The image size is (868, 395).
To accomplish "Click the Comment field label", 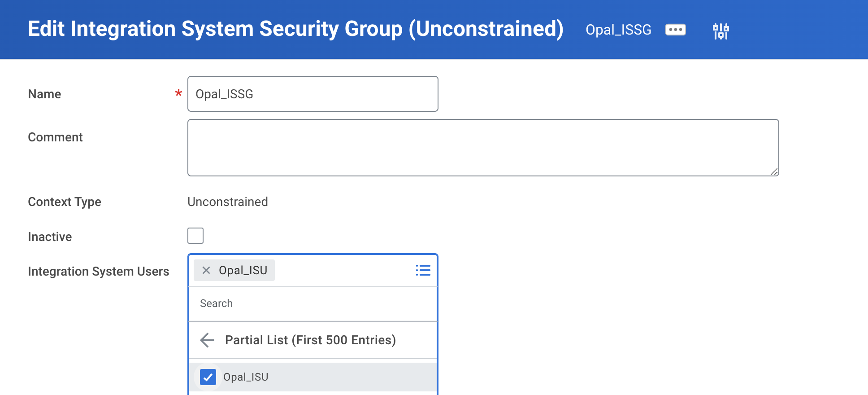I will tap(55, 137).
